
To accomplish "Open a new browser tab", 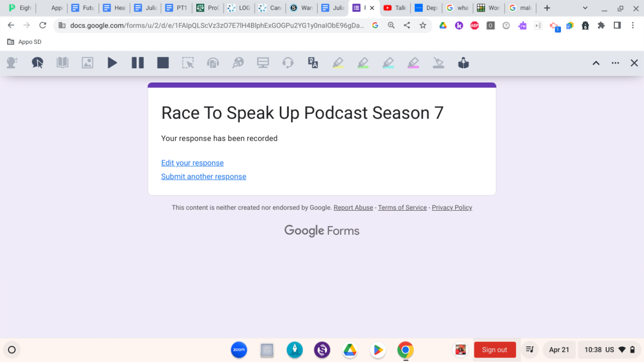I will pyautogui.click(x=547, y=8).
